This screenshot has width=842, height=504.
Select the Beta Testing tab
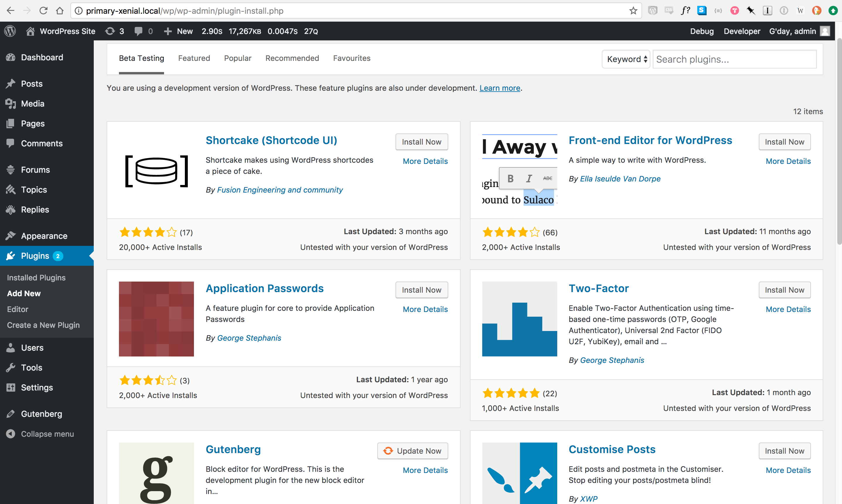click(x=142, y=59)
